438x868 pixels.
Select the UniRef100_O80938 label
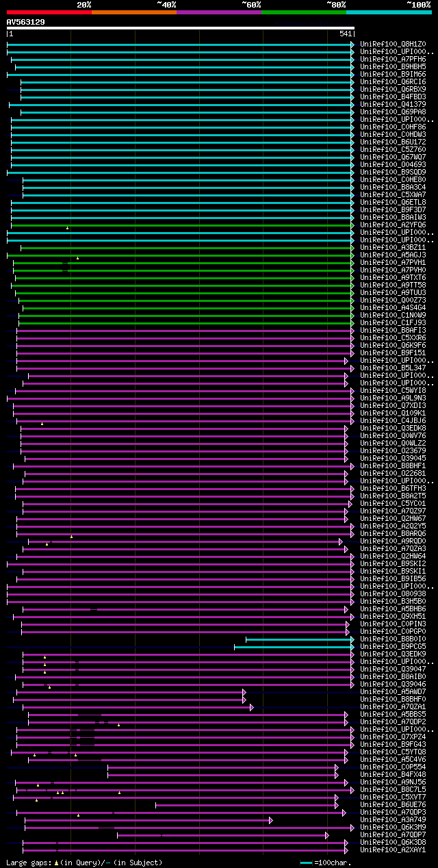393,594
